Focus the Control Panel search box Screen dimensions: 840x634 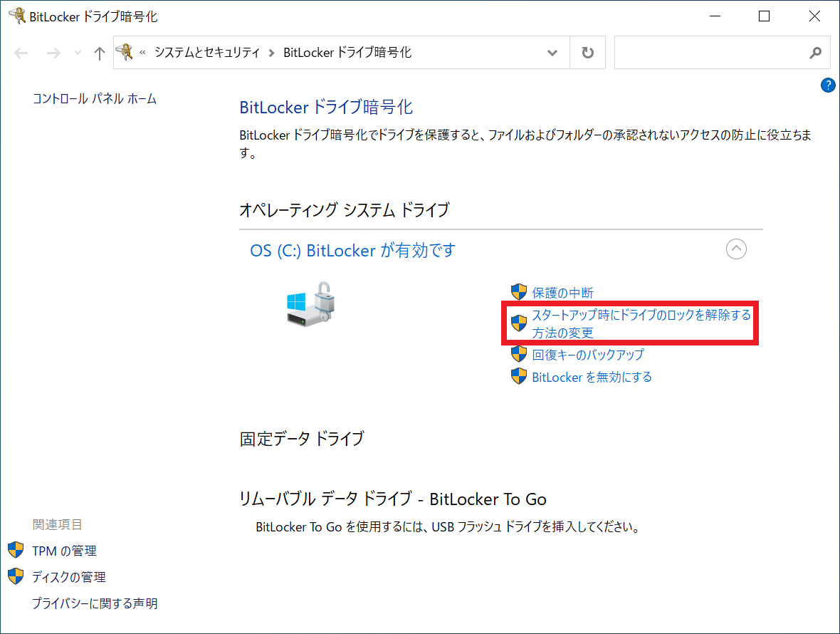(722, 53)
